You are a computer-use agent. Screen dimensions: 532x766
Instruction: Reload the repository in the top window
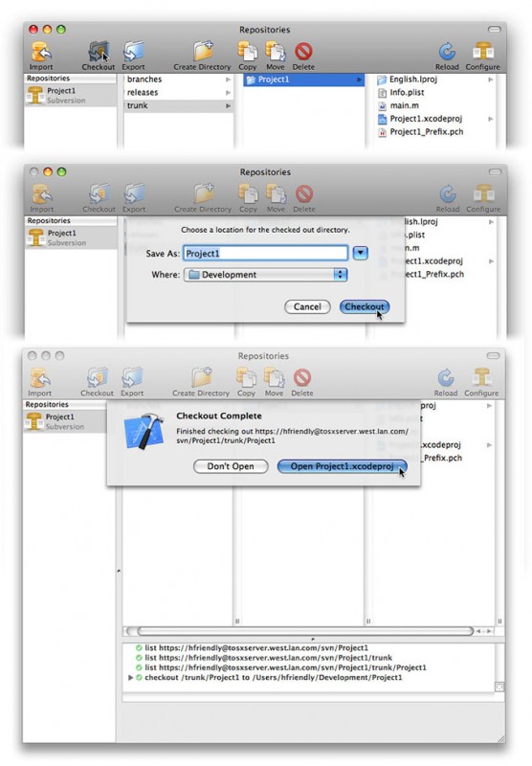(447, 52)
